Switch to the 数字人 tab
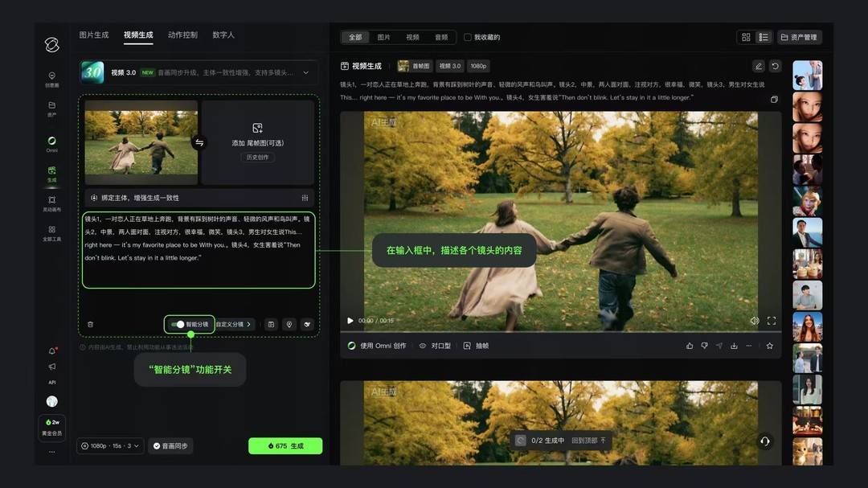 pyautogui.click(x=223, y=35)
